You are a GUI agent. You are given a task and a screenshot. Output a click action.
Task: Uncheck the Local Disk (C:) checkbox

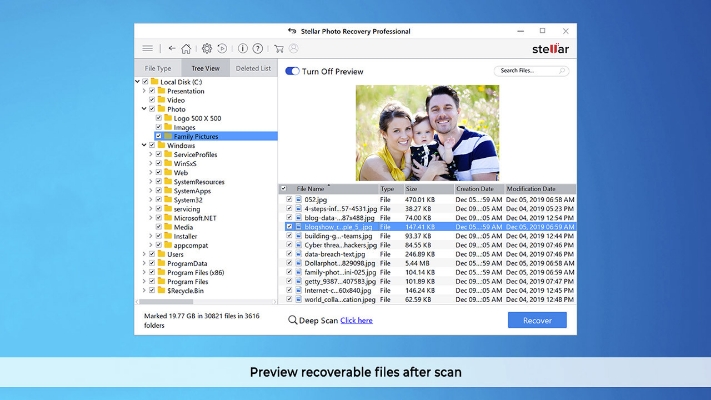(145, 82)
